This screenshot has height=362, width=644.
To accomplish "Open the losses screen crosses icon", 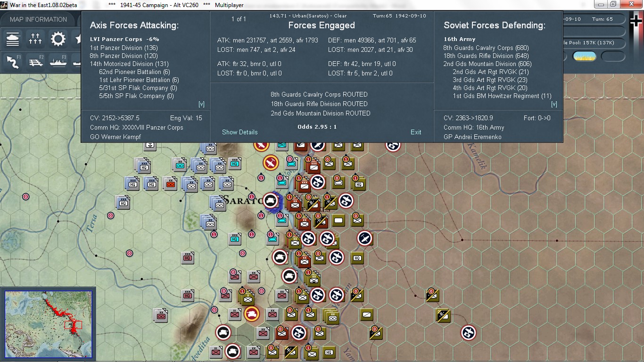I will 35,39.
